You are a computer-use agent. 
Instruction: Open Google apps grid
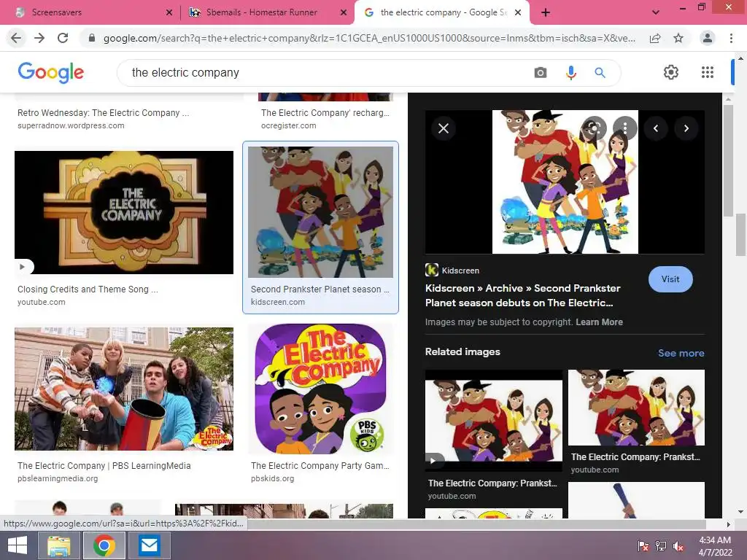pos(708,72)
